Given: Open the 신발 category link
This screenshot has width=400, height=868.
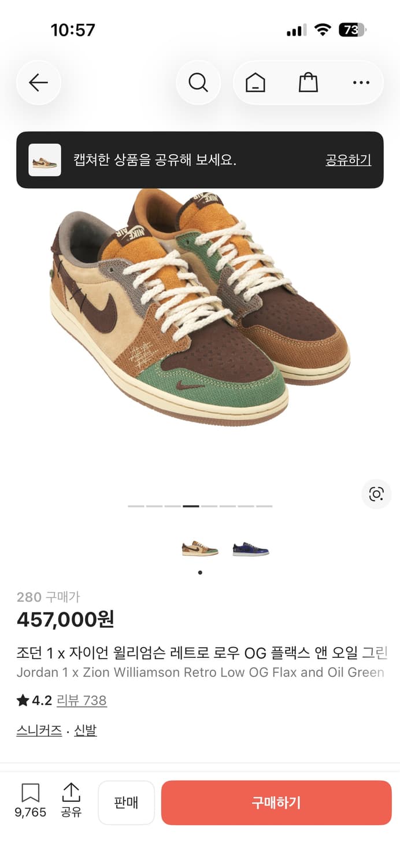Looking at the screenshot, I should click(86, 730).
